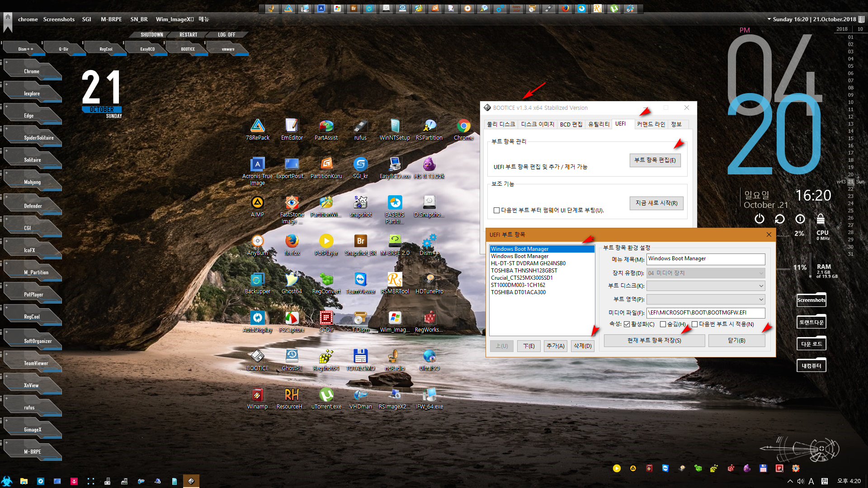Open PartitionKuru desktop icon
The height and width of the screenshot is (488, 868).
click(326, 168)
